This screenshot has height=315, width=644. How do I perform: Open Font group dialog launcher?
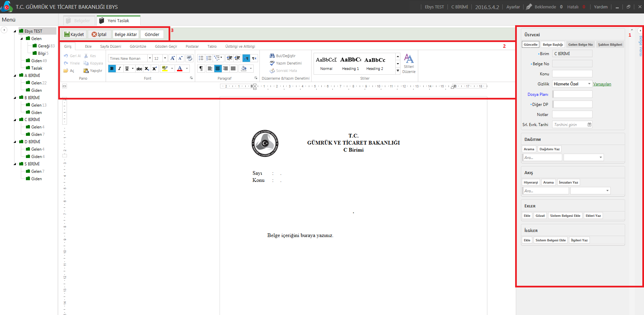[191, 78]
